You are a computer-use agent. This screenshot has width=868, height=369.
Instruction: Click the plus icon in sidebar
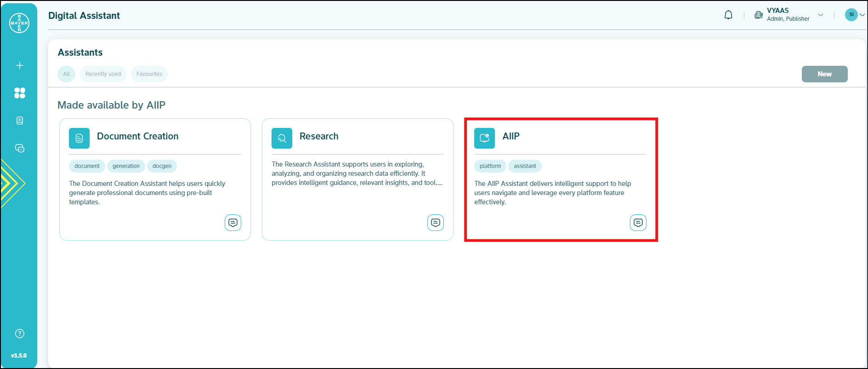coord(19,65)
